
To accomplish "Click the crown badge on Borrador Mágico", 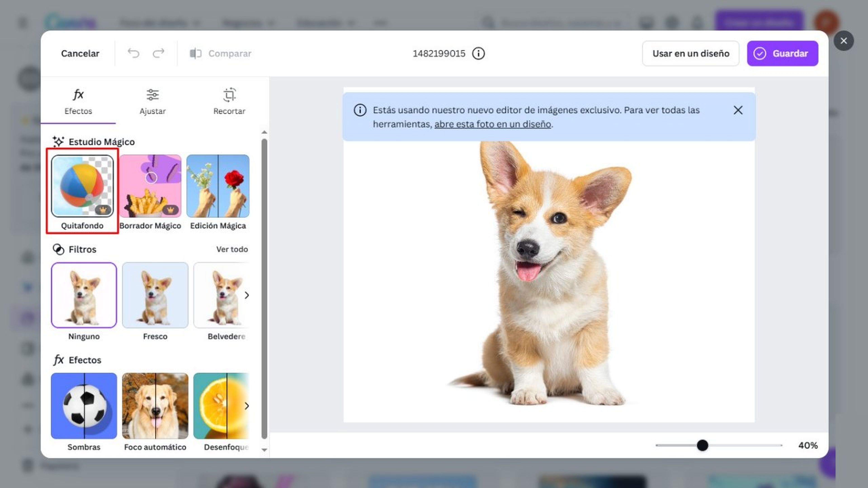I will click(x=170, y=210).
